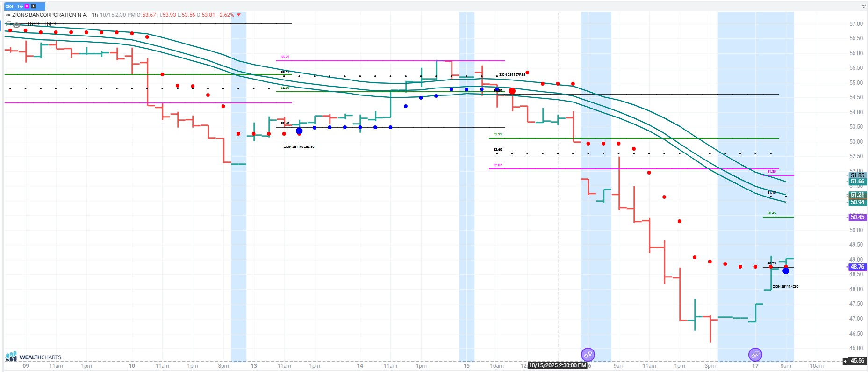This screenshot has width=868, height=372.
Task: Click purple event icon at date 17
Action: [755, 355]
